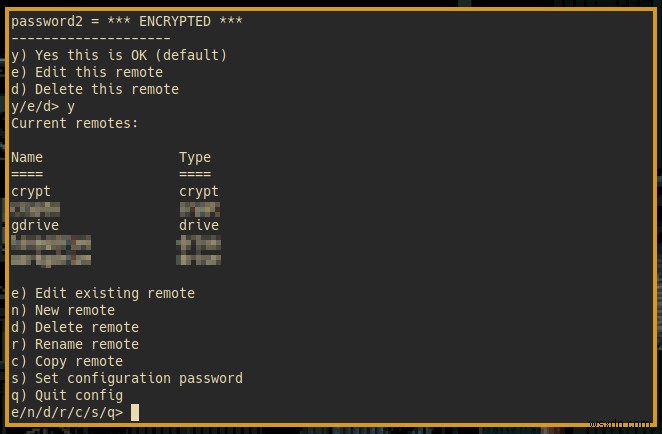Screen dimensions: 662x434
Task: Select the gdrive remote name
Action: coord(35,225)
